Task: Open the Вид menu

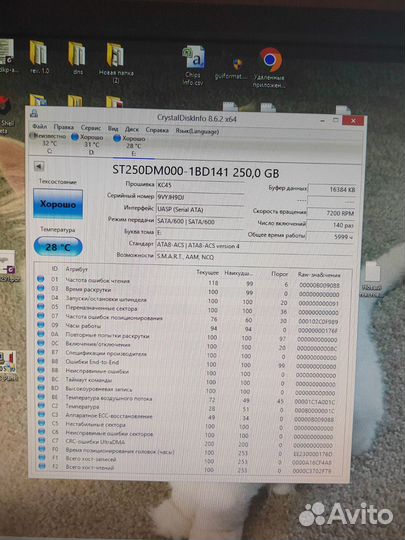Action: (113, 128)
